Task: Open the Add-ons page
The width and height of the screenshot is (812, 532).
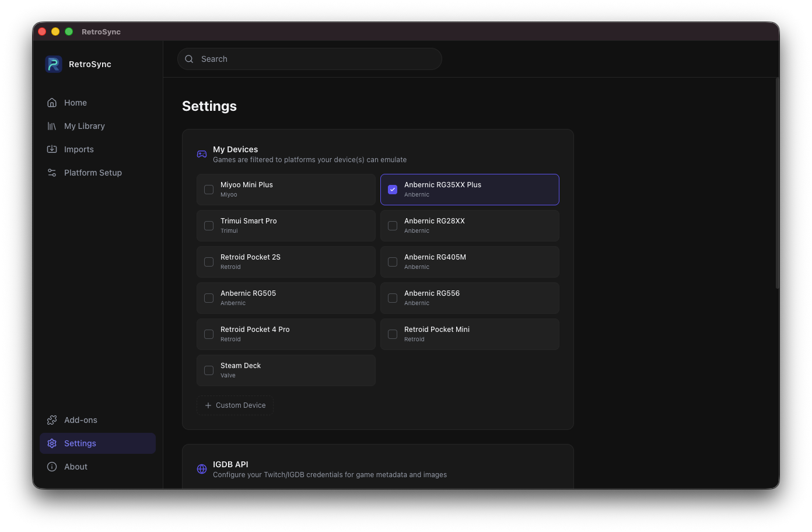Action: point(97,420)
